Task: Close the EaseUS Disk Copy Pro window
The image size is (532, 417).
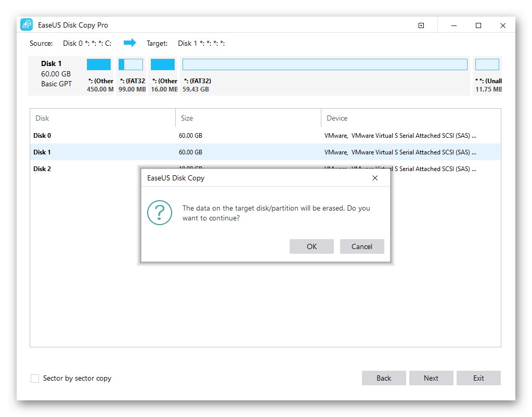Action: tap(503, 25)
